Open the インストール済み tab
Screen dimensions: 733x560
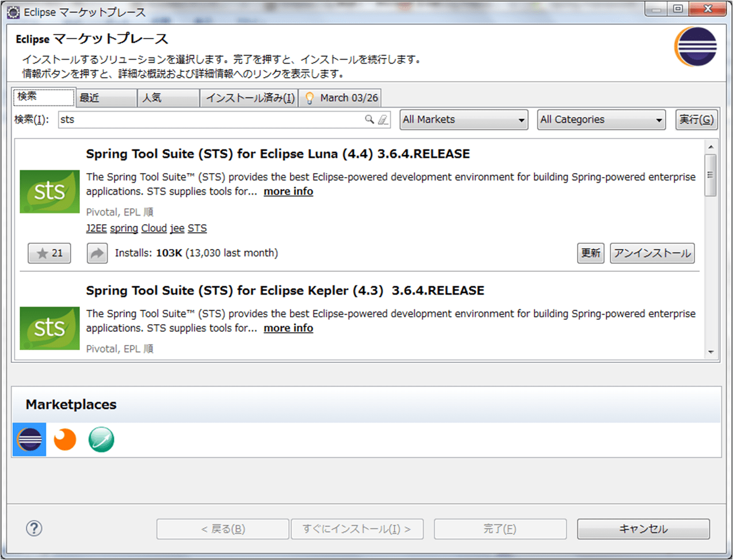(x=249, y=98)
